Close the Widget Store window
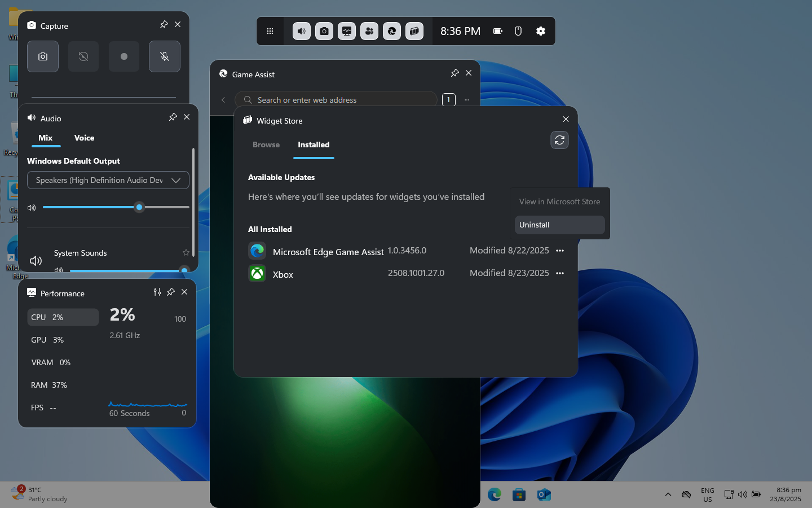812x508 pixels. (566, 119)
